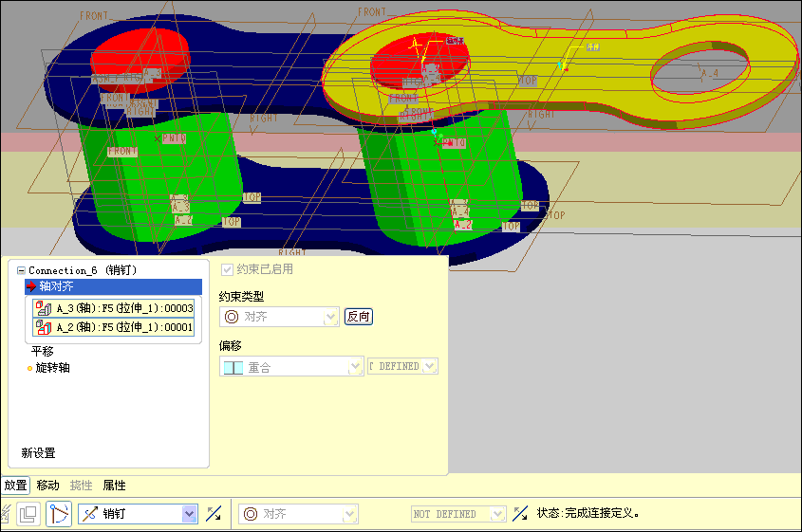Collapse the Connection_6 tree node
Screen dimensions: 802x532
tap(21, 270)
